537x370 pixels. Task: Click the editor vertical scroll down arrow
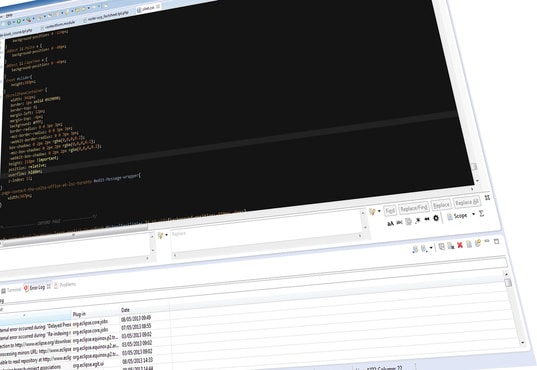coord(478,181)
